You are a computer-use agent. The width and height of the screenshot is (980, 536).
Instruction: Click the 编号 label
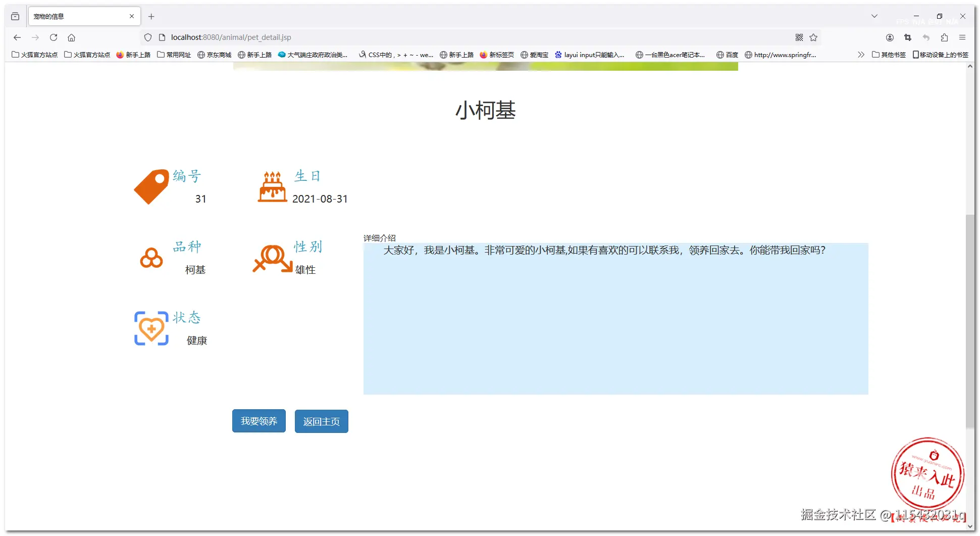(187, 176)
